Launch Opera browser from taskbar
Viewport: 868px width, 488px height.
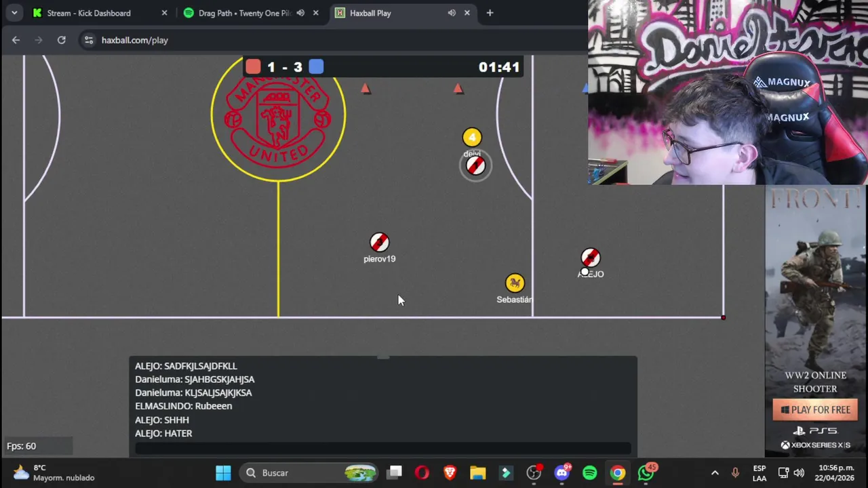coord(422,472)
